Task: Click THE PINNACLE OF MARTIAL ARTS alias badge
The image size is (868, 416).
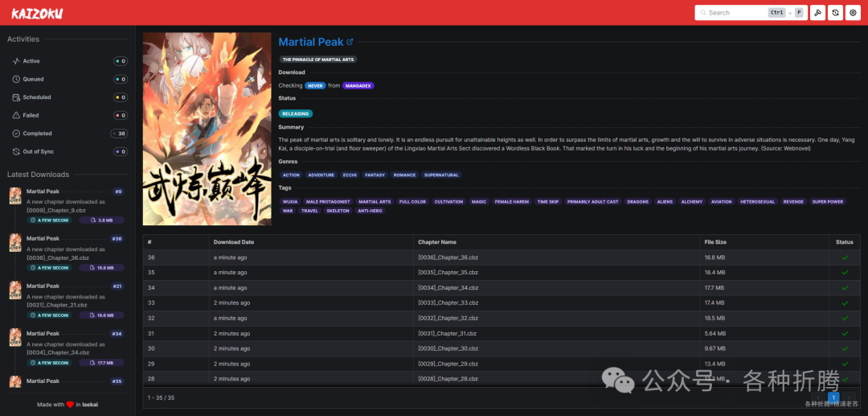Action: pyautogui.click(x=318, y=60)
